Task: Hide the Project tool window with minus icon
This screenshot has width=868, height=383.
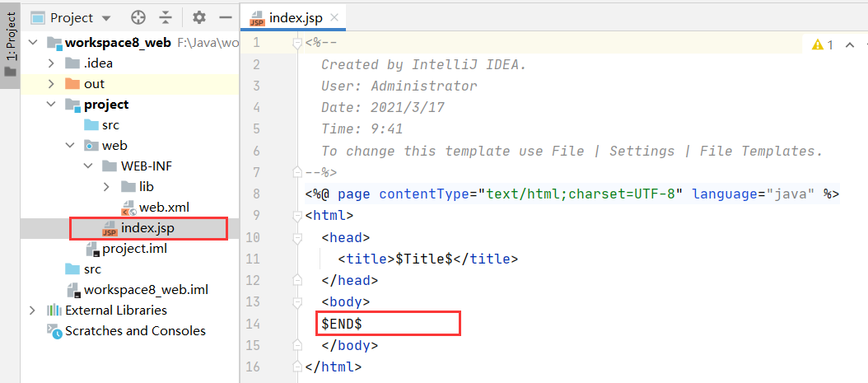Action: 224,17
